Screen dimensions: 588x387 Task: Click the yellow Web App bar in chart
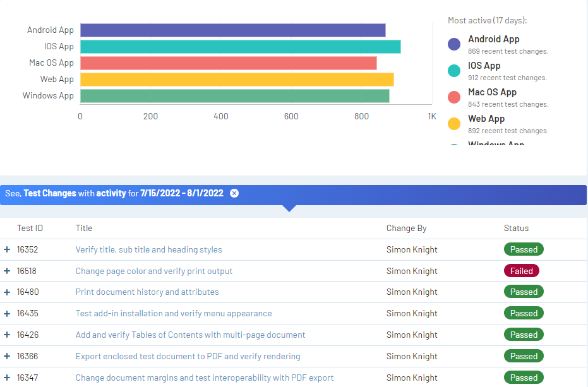coord(237,80)
